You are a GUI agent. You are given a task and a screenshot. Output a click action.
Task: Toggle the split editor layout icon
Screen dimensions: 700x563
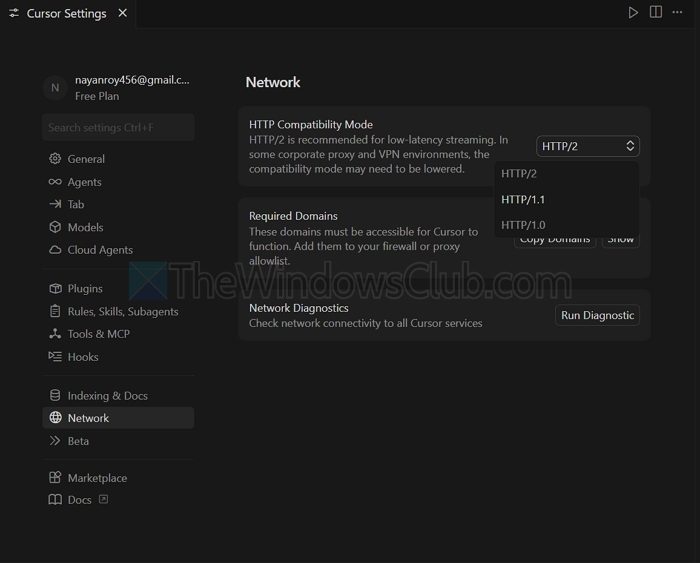coord(655,12)
